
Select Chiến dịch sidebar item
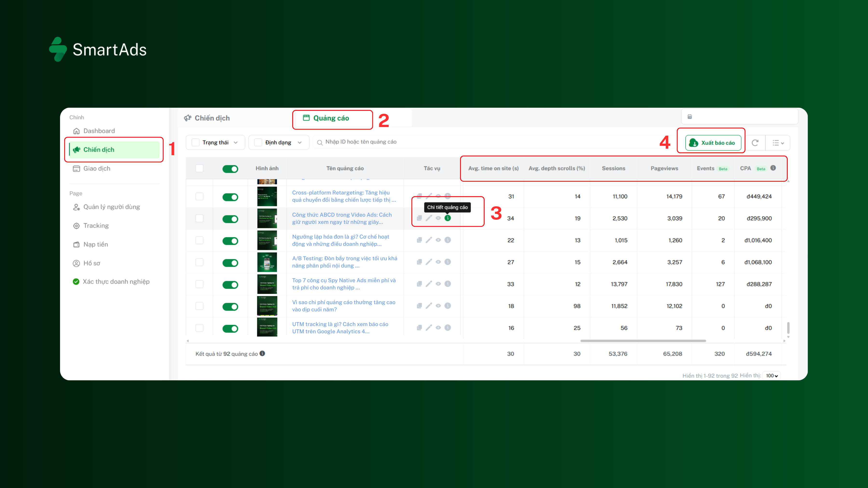[x=114, y=149]
